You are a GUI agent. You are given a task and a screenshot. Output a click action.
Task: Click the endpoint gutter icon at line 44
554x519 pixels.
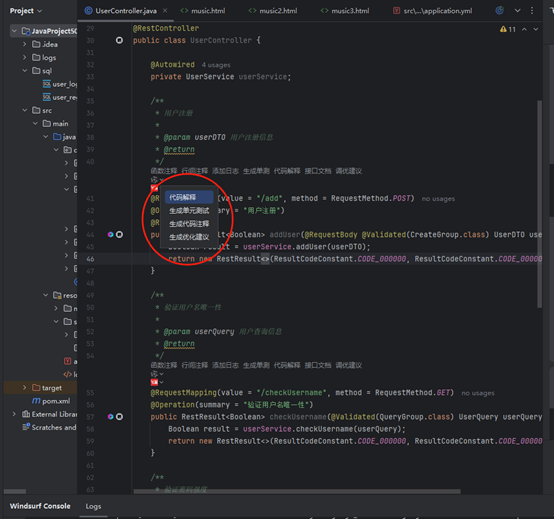click(111, 234)
